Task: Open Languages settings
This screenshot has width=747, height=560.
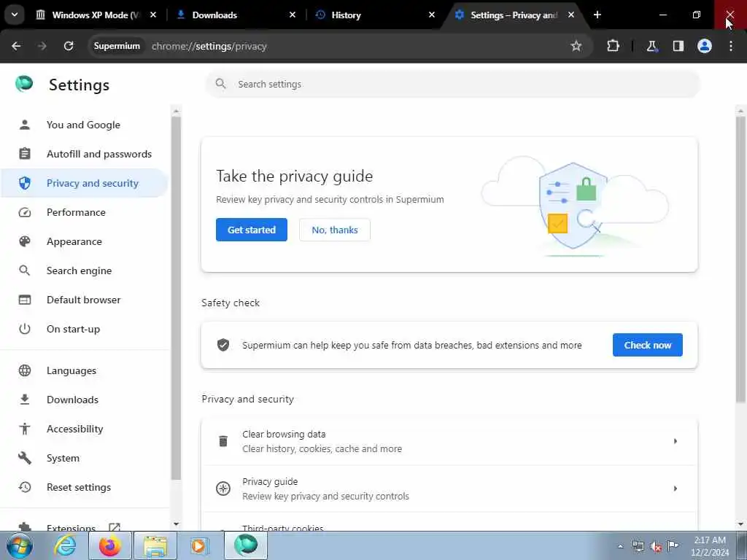Action: tap(84, 370)
